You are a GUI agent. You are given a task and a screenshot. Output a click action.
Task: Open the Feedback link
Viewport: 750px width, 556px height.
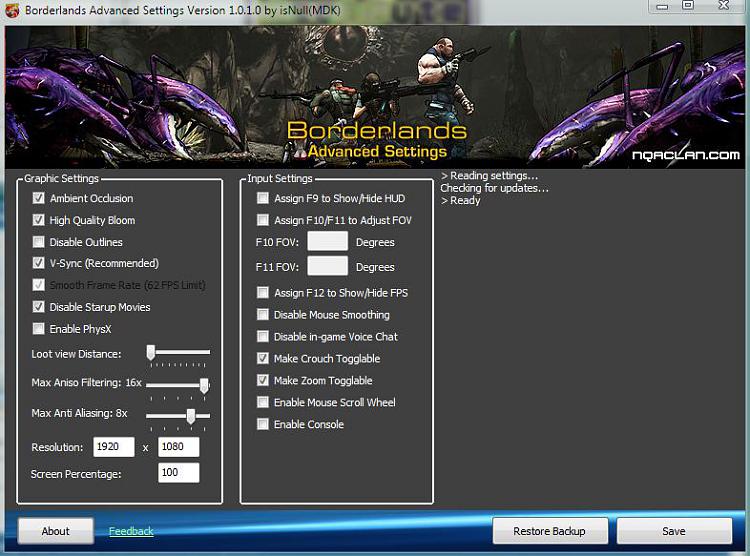[x=131, y=531]
